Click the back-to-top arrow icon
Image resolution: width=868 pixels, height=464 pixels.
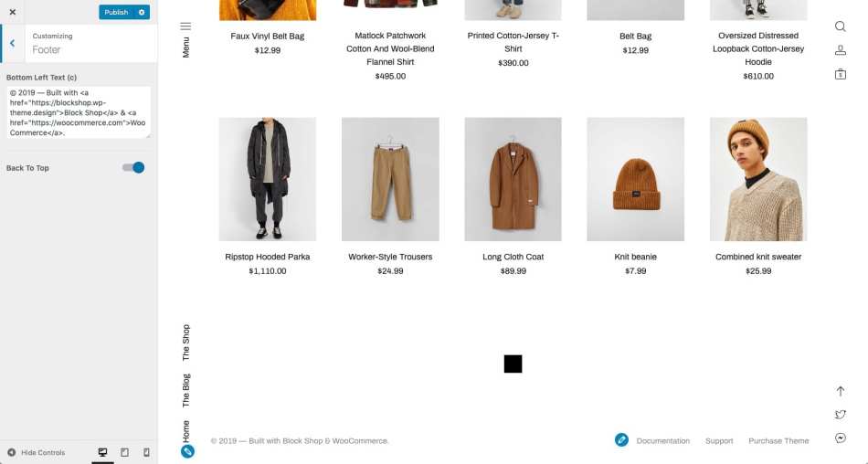(840, 391)
